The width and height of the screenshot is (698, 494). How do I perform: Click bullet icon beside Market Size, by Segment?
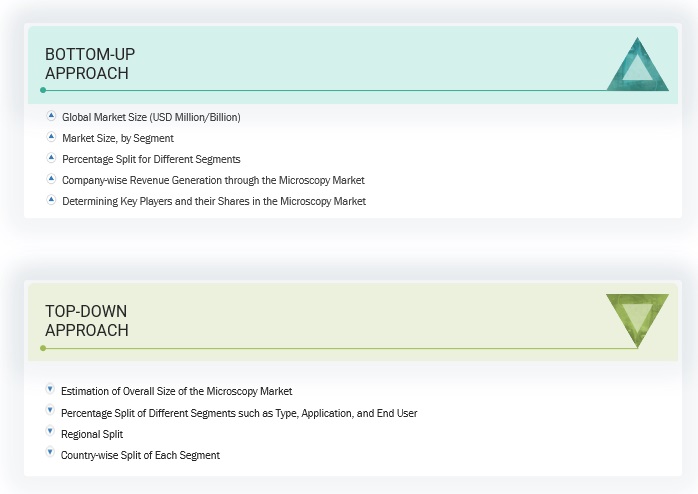(x=51, y=137)
